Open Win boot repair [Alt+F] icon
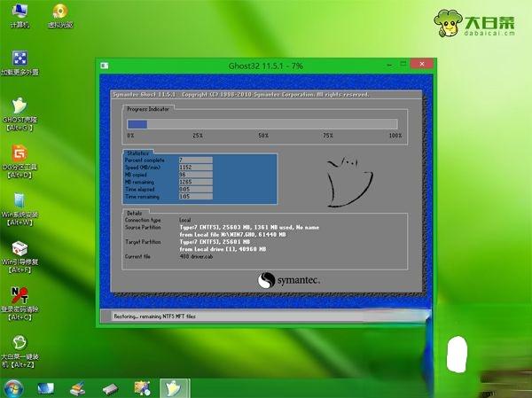This screenshot has width=532, height=398. (x=20, y=257)
